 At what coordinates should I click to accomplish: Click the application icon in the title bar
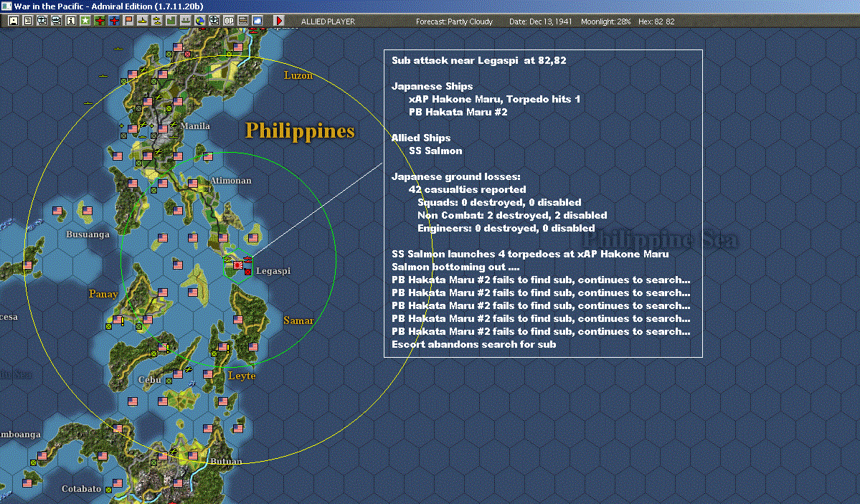click(x=6, y=6)
